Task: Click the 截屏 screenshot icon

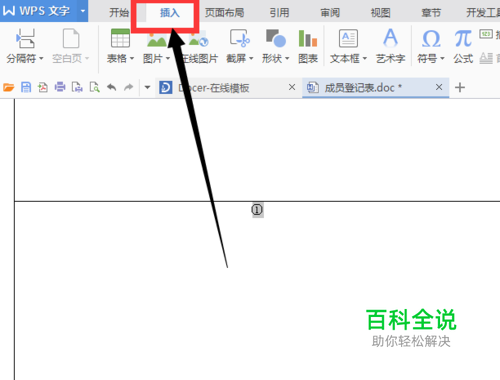Action: [x=239, y=38]
